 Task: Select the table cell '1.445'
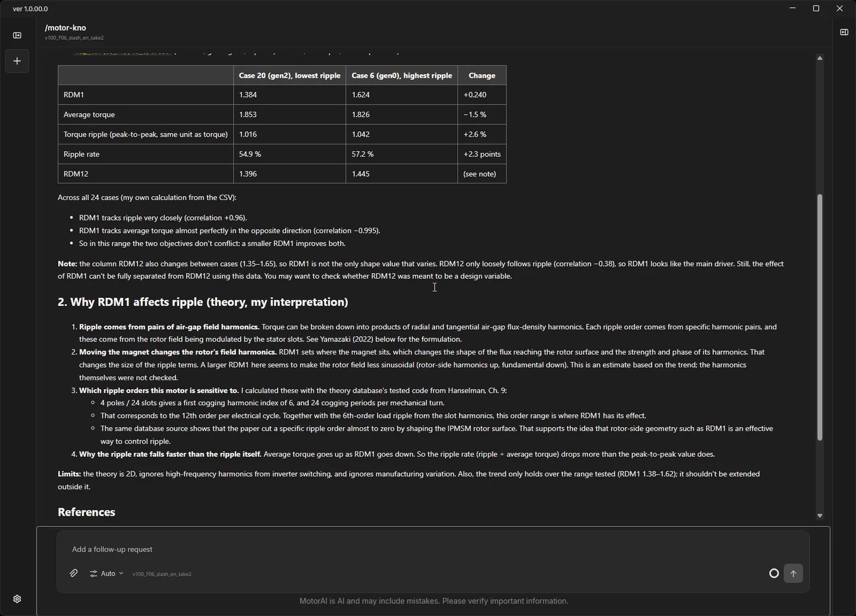(402, 173)
